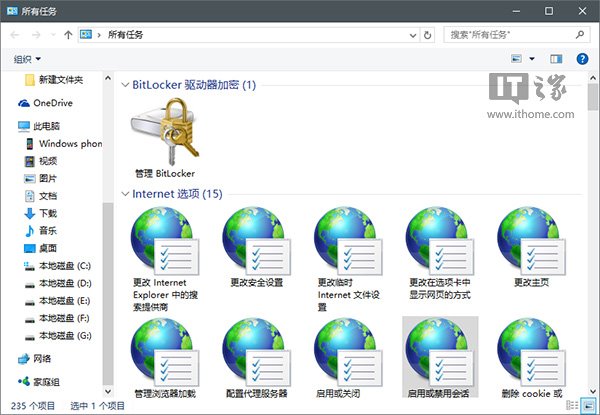Open the 更改主页 task

[x=532, y=247]
